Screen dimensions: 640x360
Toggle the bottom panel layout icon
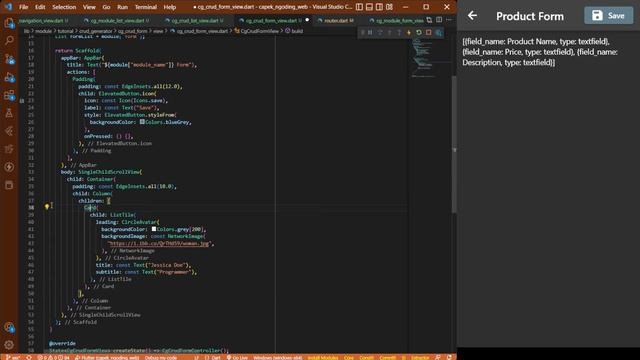coord(369,7)
